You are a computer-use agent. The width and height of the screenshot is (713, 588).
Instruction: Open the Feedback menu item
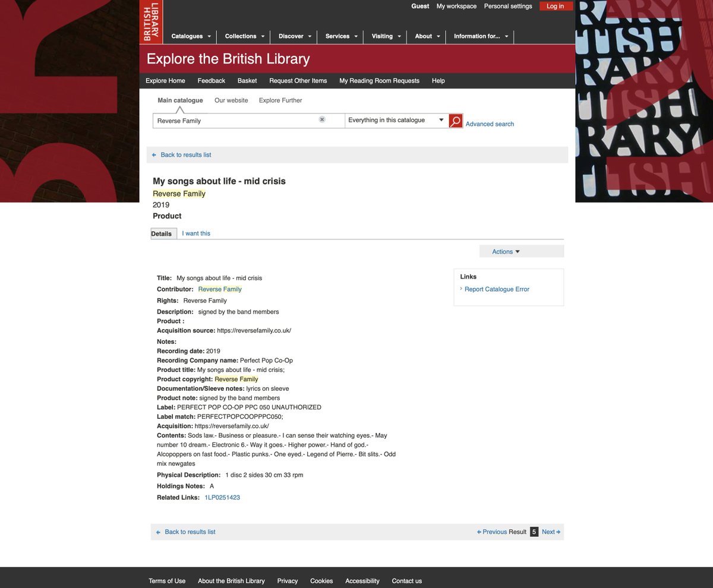pos(212,81)
